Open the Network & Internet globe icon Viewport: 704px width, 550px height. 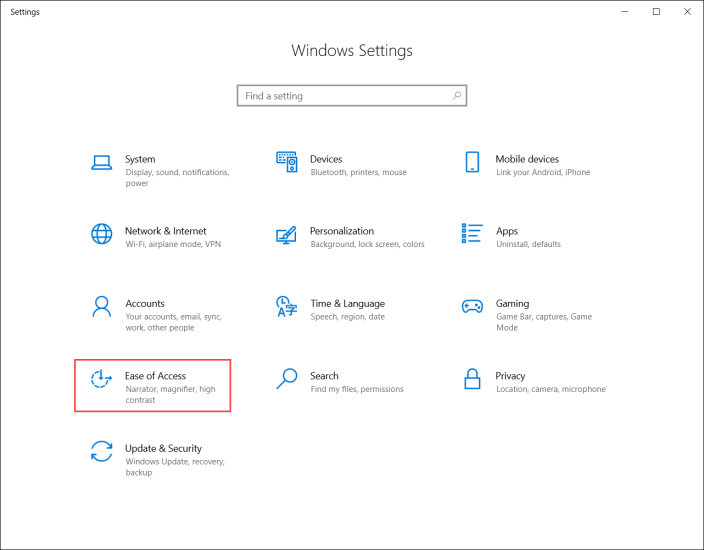point(101,234)
